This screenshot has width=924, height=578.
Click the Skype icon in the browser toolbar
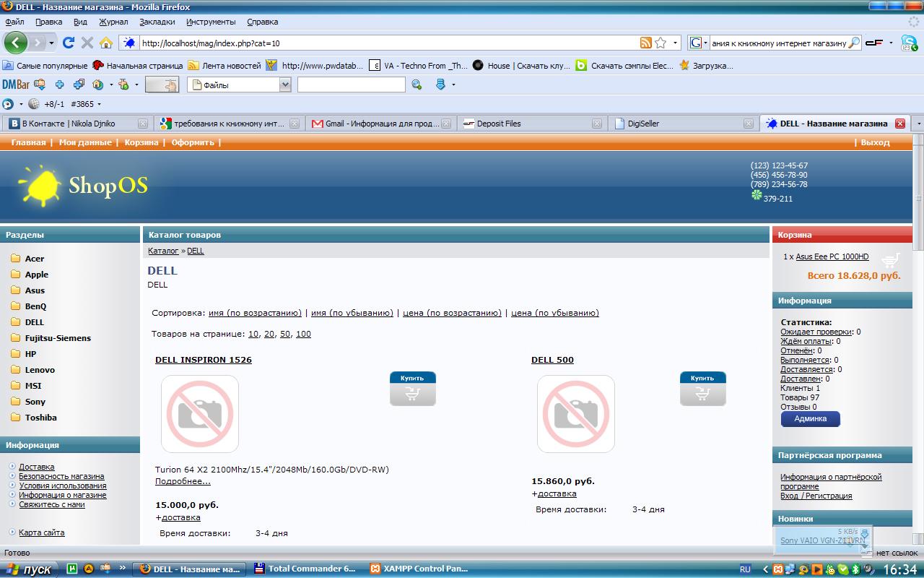pos(908,43)
